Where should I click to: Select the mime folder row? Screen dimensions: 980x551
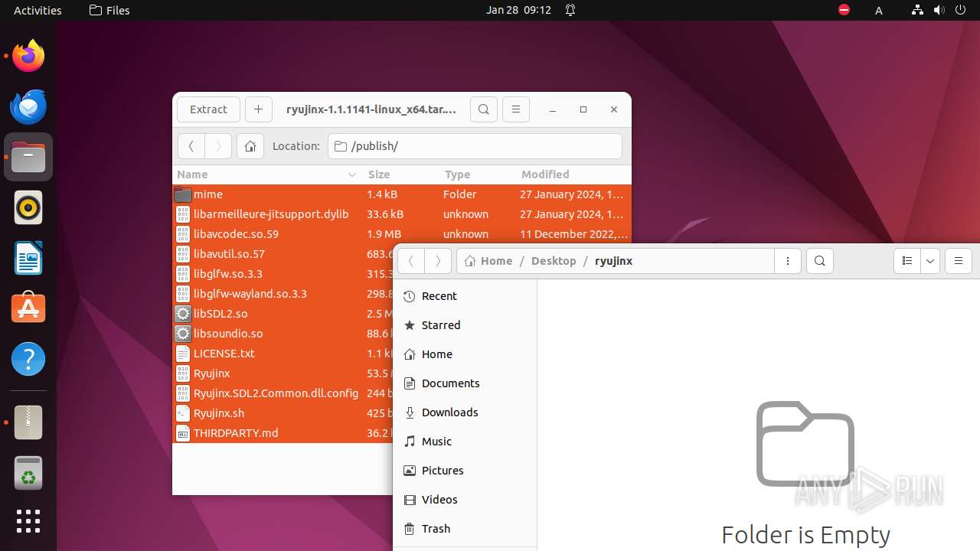(x=401, y=194)
